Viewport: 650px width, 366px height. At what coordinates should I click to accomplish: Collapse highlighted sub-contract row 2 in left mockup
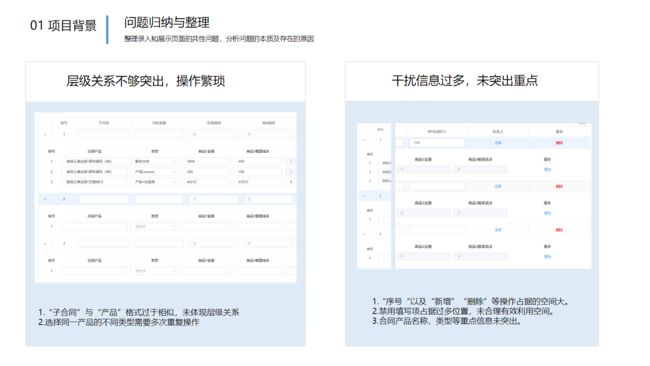(45, 199)
